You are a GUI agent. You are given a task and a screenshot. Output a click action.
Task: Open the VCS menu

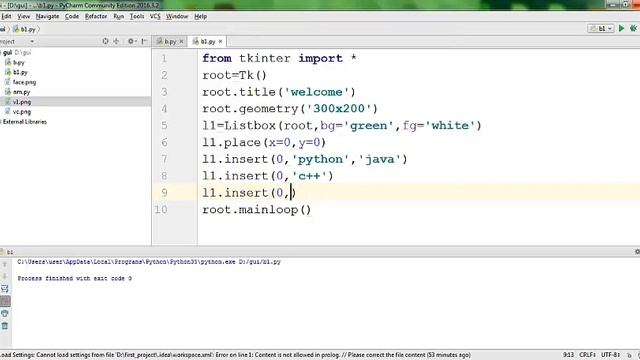click(x=155, y=16)
